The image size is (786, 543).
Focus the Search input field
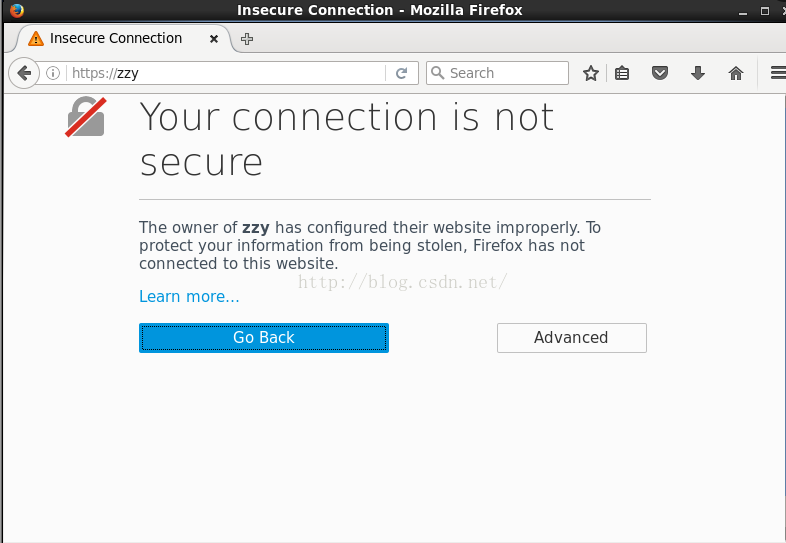coord(497,73)
